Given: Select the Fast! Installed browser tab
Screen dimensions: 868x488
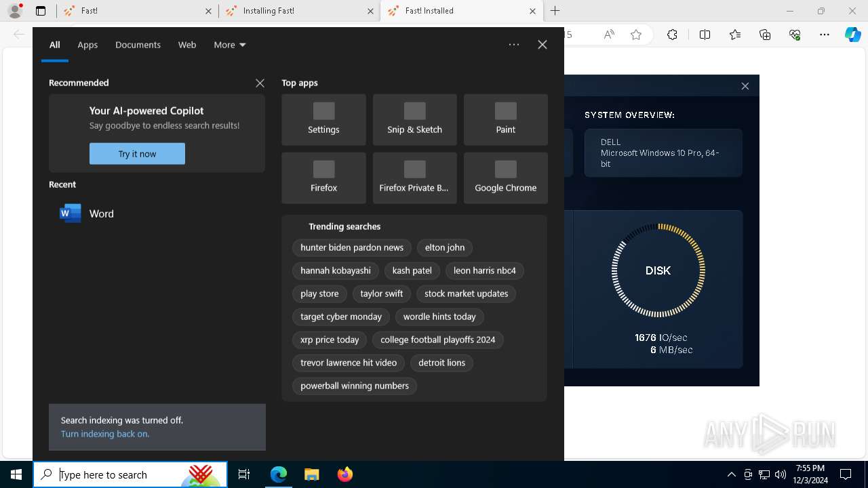Looking at the screenshot, I should tap(461, 11).
